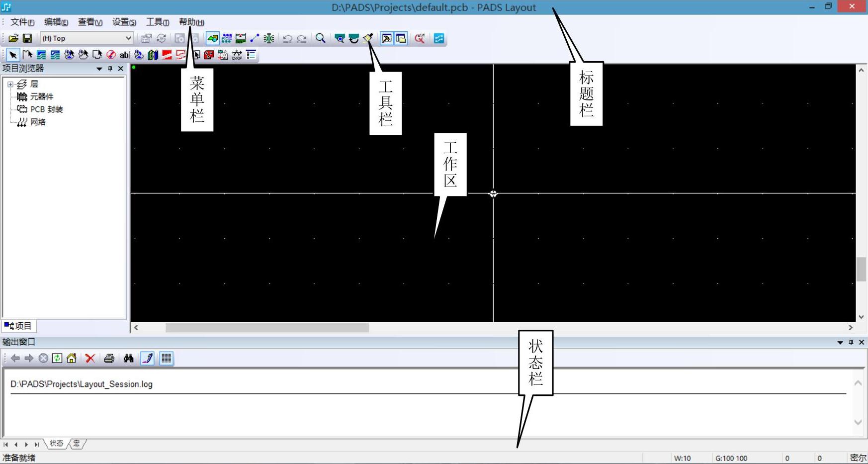Clear output with the red X icon
This screenshot has width=868, height=464.
90,358
